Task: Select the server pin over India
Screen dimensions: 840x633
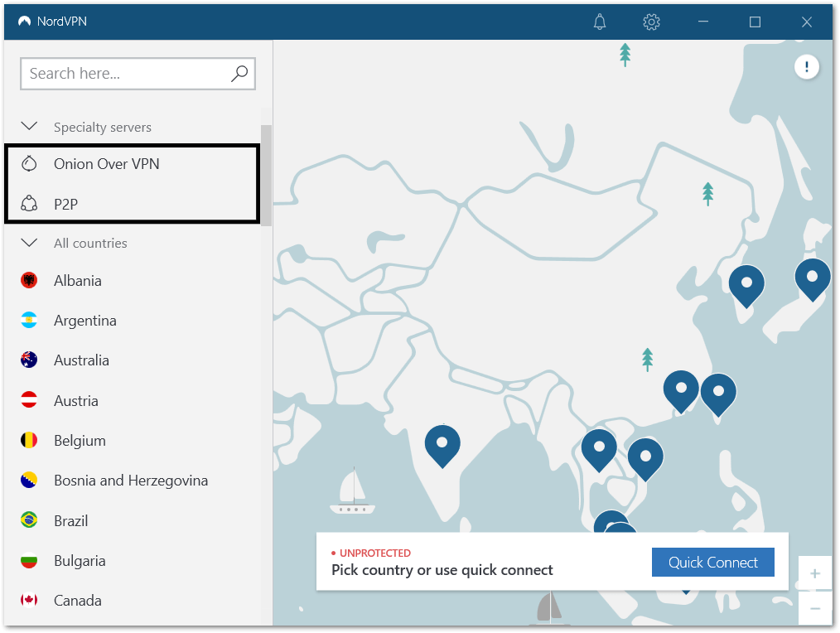Action: point(442,444)
